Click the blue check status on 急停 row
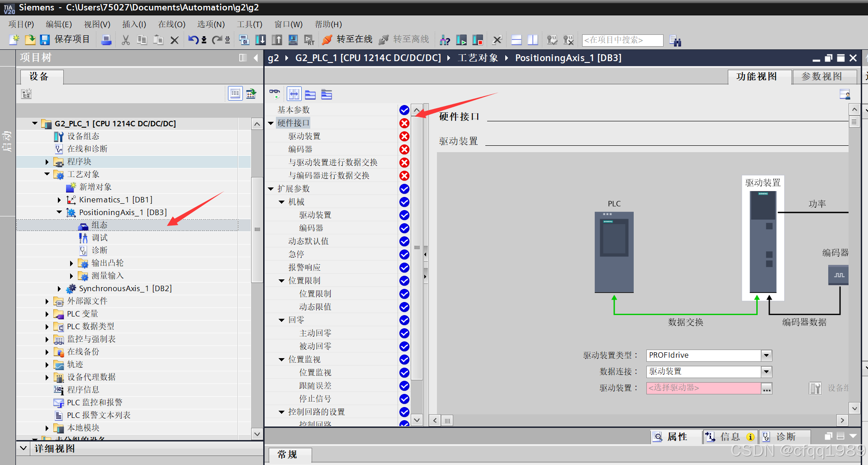This screenshot has width=868, height=465. (x=404, y=254)
